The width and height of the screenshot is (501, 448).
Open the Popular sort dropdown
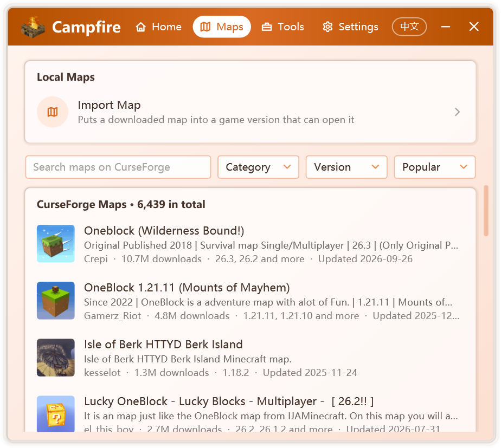point(434,167)
